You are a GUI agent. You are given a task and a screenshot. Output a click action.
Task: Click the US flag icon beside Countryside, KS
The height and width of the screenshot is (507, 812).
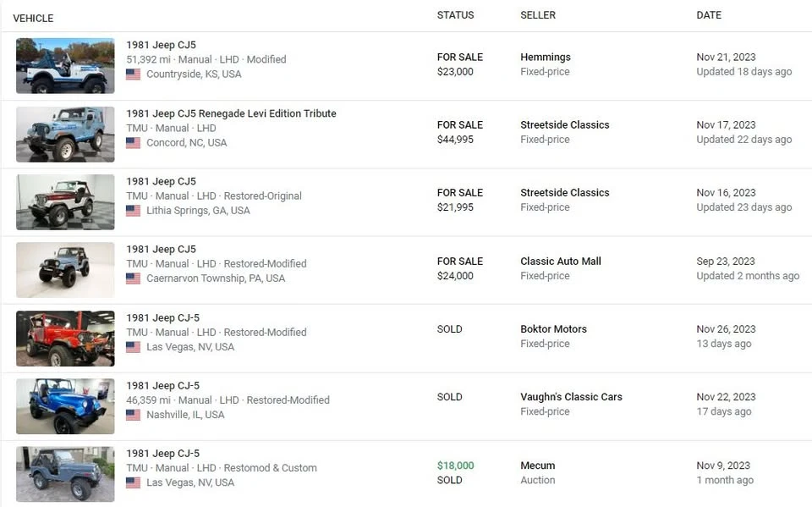coord(133,74)
